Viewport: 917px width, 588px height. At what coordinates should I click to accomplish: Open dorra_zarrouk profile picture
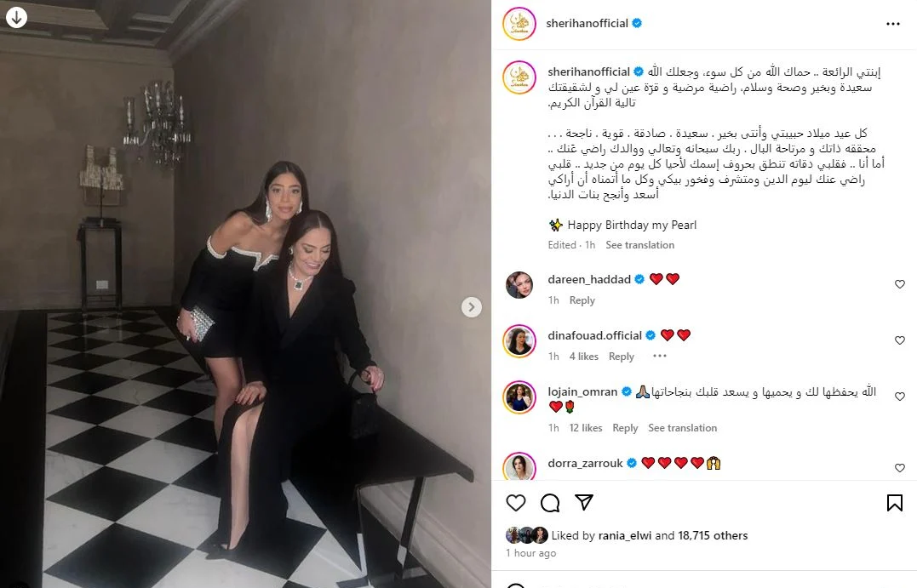coord(519,466)
